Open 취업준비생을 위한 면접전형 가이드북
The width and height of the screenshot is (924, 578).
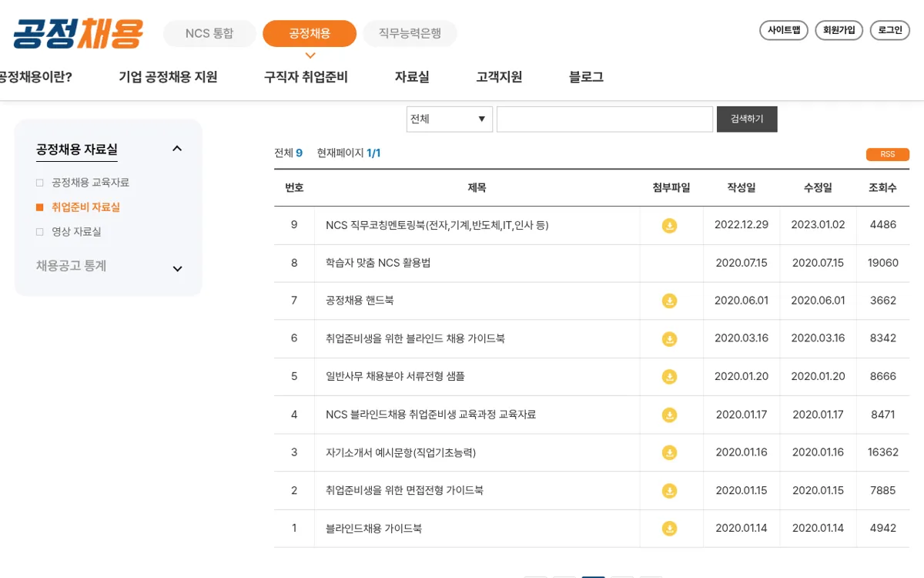(x=404, y=490)
